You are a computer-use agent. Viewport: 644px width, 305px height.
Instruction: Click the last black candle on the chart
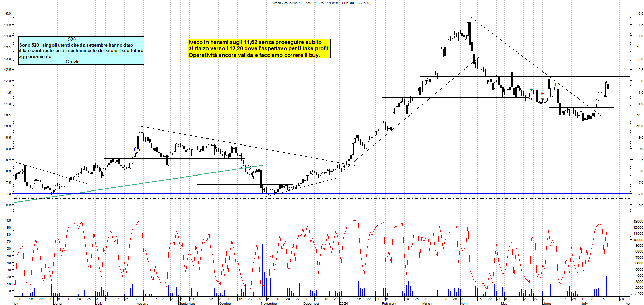click(608, 87)
